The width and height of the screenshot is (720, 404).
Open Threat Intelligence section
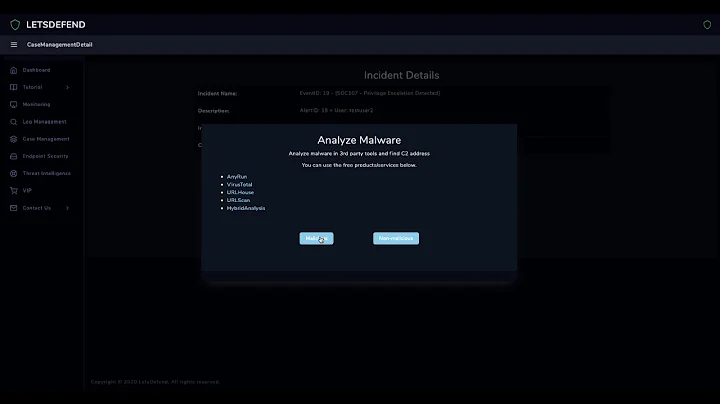(x=47, y=173)
